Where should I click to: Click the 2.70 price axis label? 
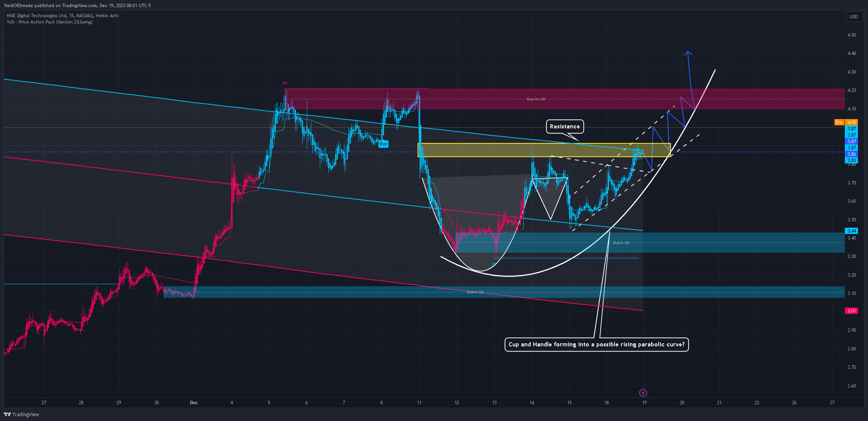(852, 367)
